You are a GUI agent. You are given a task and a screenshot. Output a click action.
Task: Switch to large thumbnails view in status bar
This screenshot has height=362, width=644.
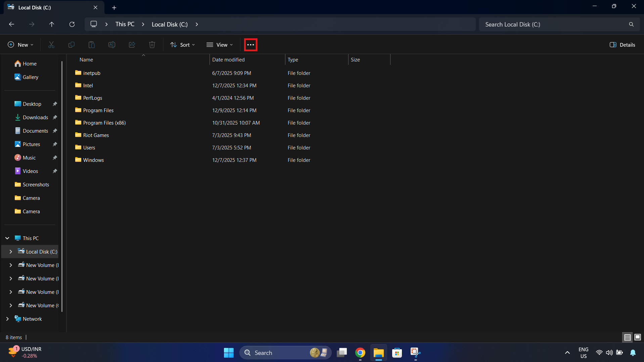click(638, 337)
